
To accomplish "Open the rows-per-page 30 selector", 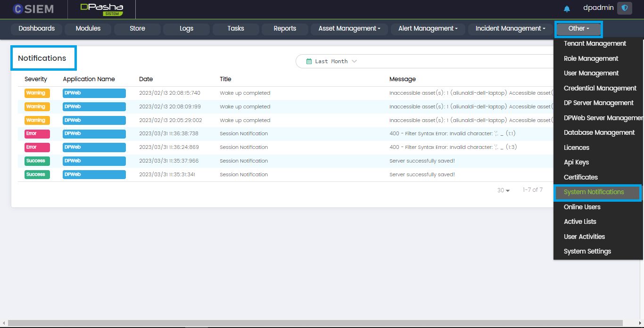I will pyautogui.click(x=503, y=190).
